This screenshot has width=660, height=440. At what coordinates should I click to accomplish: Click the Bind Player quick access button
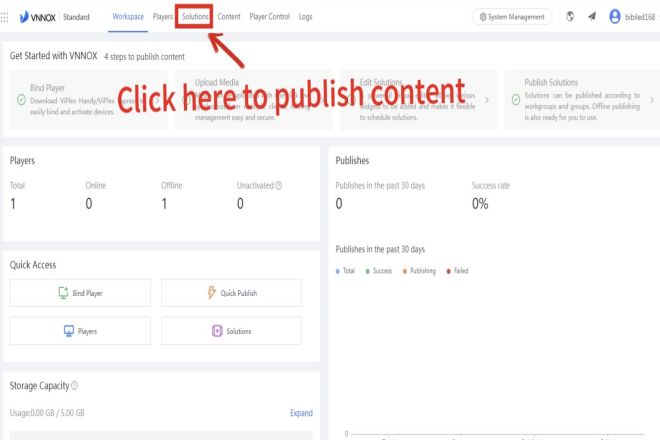tap(80, 293)
